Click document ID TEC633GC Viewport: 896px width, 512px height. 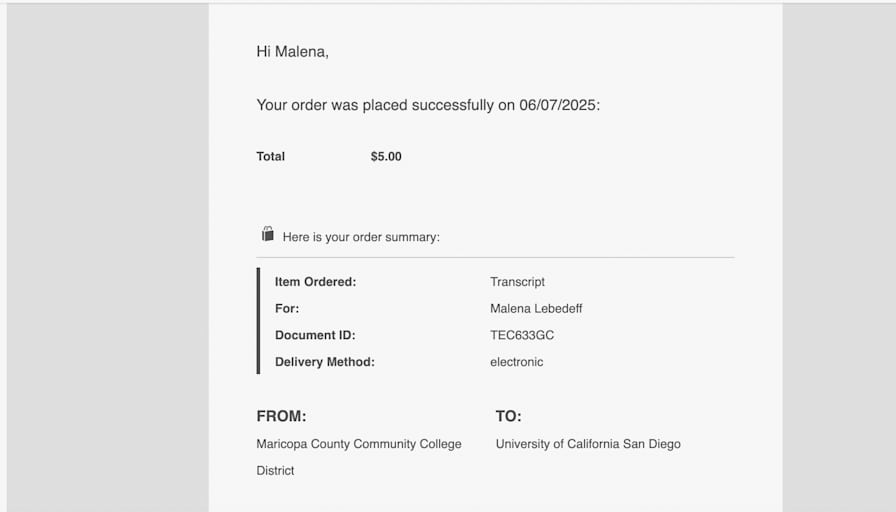tap(522, 335)
